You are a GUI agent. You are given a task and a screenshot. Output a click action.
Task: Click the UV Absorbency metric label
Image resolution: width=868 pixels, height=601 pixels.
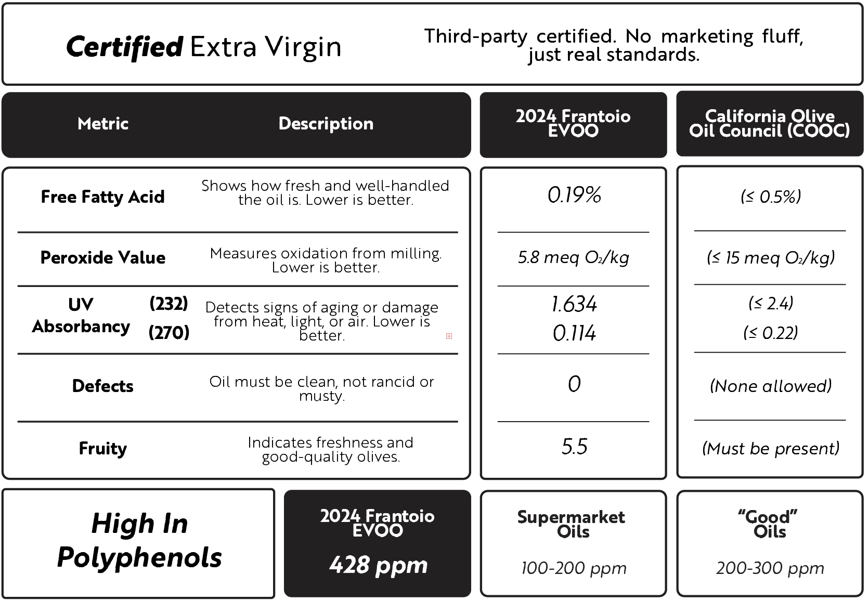(x=81, y=316)
